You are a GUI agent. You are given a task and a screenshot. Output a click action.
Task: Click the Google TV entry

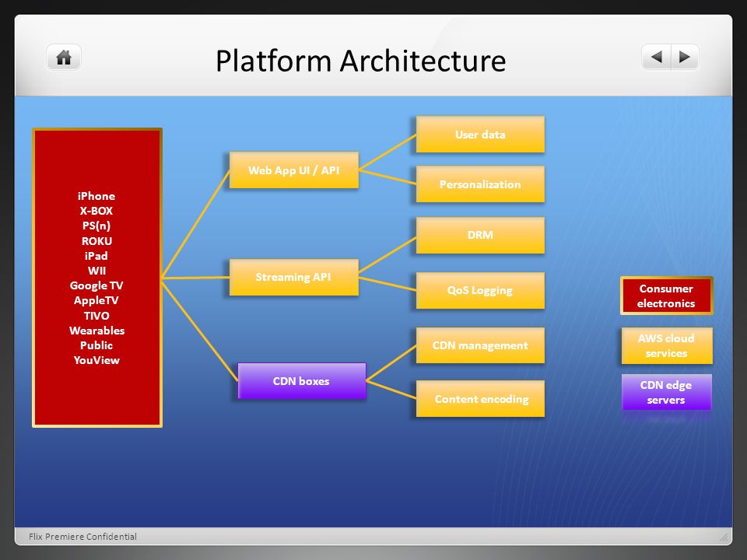pos(96,285)
